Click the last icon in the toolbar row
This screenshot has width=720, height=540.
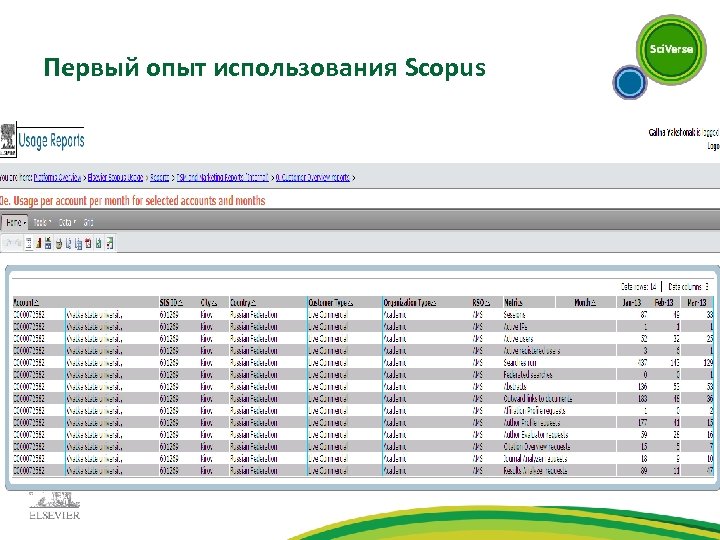(109, 243)
